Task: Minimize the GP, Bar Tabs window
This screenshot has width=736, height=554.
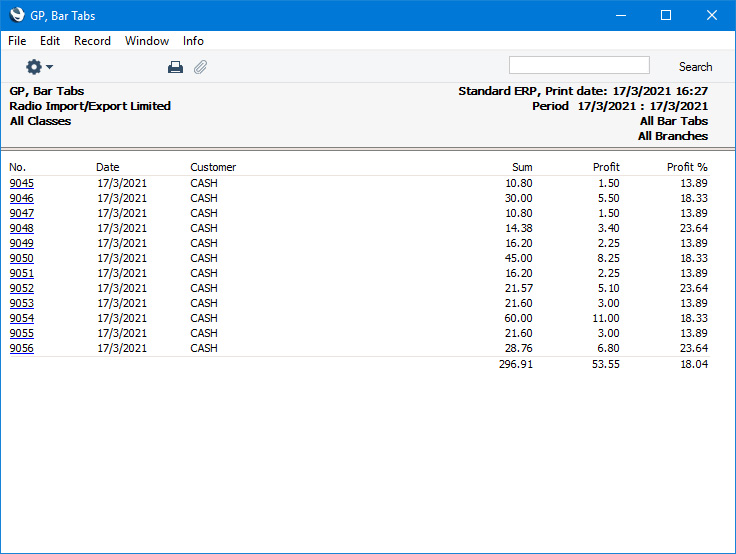Action: pos(621,15)
